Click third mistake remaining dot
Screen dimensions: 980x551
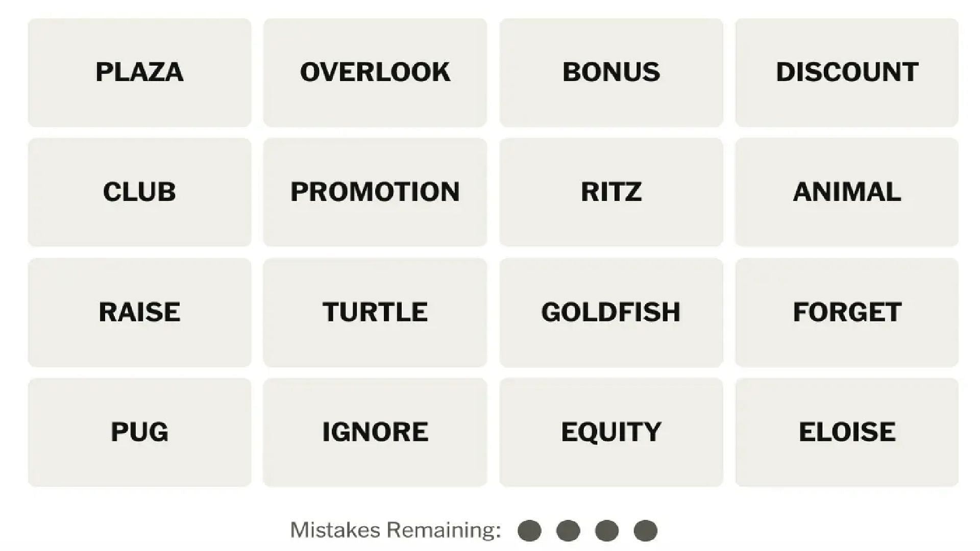pos(606,530)
